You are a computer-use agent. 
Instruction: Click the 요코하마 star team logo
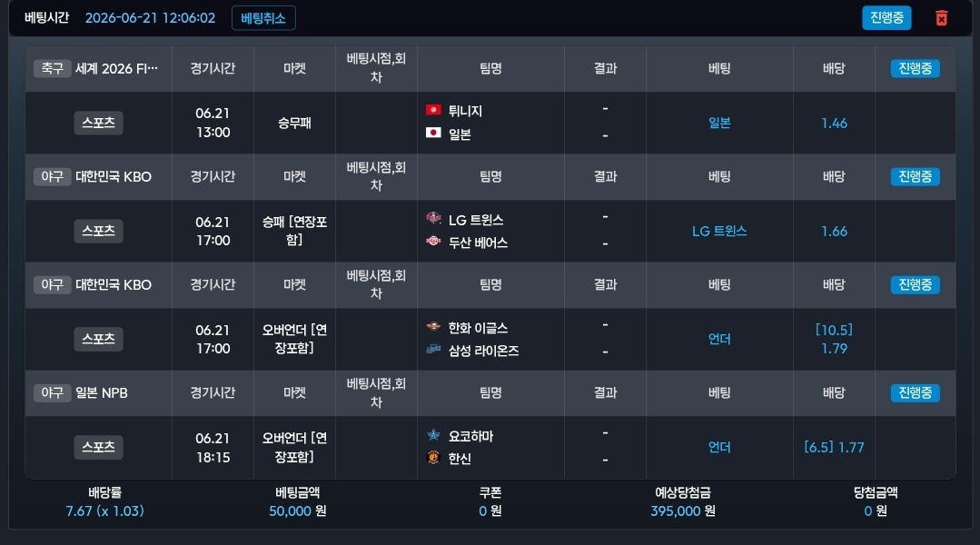[x=433, y=434]
